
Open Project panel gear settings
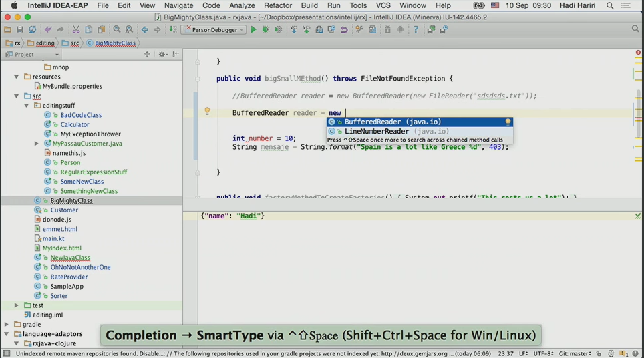tap(162, 54)
